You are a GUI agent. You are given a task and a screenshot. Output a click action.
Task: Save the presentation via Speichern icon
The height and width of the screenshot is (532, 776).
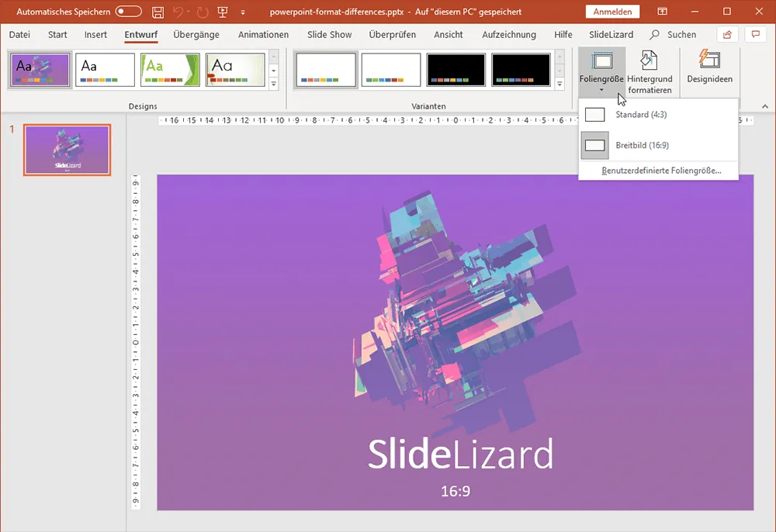coord(158,12)
